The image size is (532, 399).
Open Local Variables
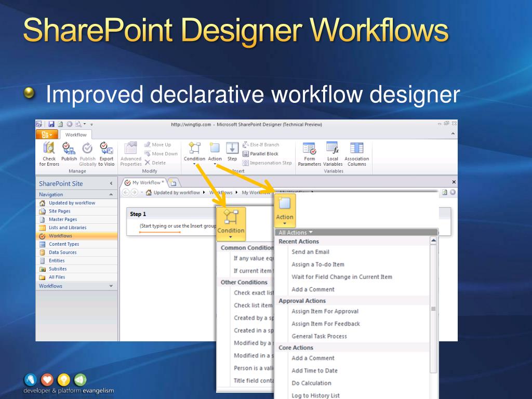point(332,154)
